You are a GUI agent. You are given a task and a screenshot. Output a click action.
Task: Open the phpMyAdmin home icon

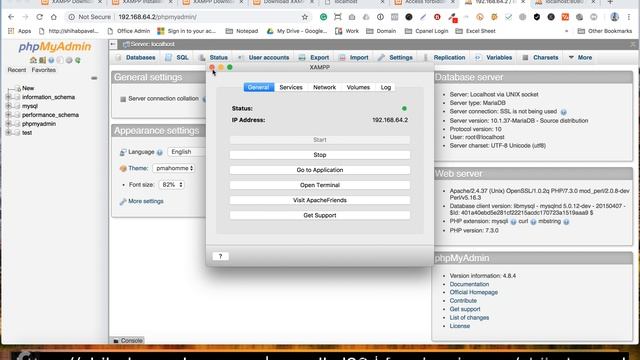(x=33, y=60)
